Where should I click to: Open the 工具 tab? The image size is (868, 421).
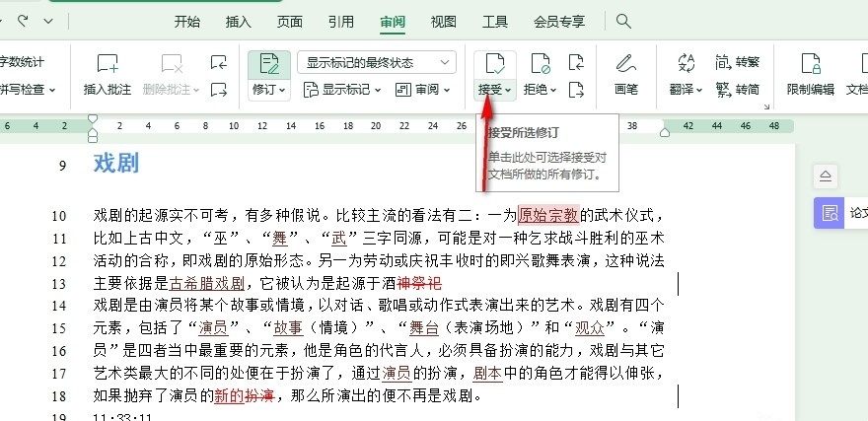coord(495,22)
